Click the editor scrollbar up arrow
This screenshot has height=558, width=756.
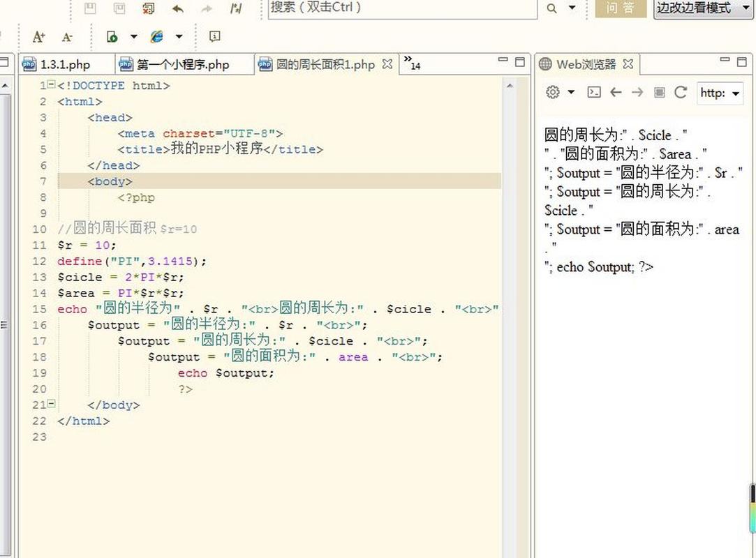tap(510, 86)
